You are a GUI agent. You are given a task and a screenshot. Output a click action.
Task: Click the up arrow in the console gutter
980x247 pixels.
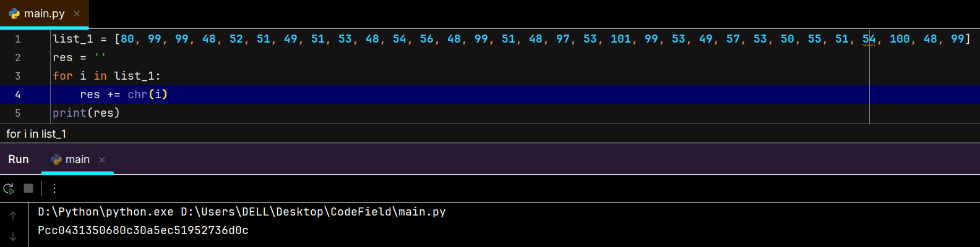(x=13, y=216)
